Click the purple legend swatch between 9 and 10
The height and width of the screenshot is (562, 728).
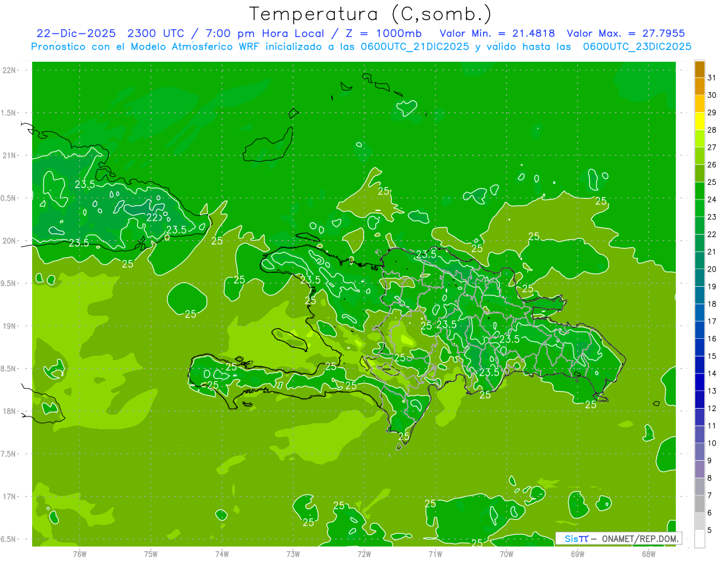pos(699,452)
